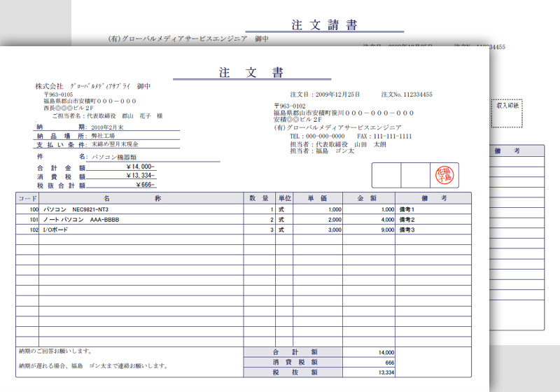The width and height of the screenshot is (560, 392).
Task: Click the amount 4,000 in row 101
Action: click(388, 220)
